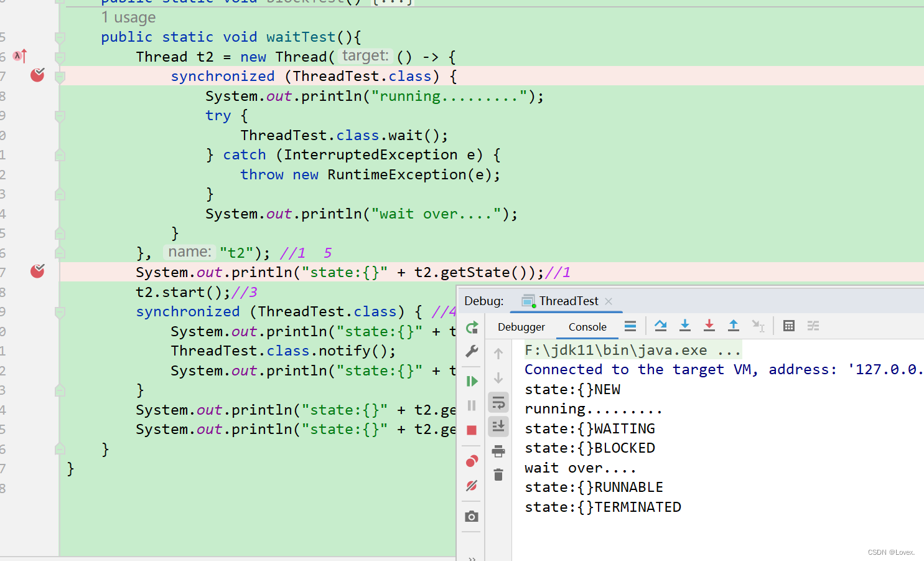Viewport: 924px width, 561px height.
Task: Switch to Debugger tab
Action: click(x=521, y=327)
